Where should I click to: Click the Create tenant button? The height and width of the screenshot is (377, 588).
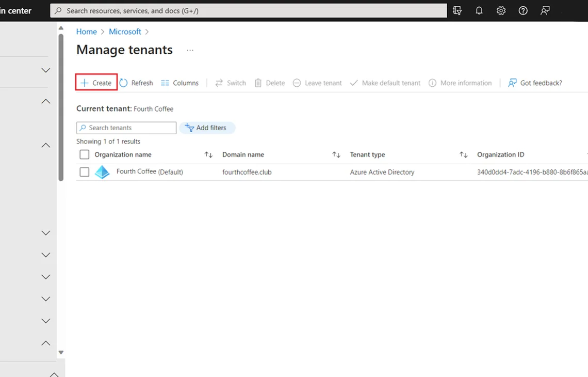click(96, 83)
